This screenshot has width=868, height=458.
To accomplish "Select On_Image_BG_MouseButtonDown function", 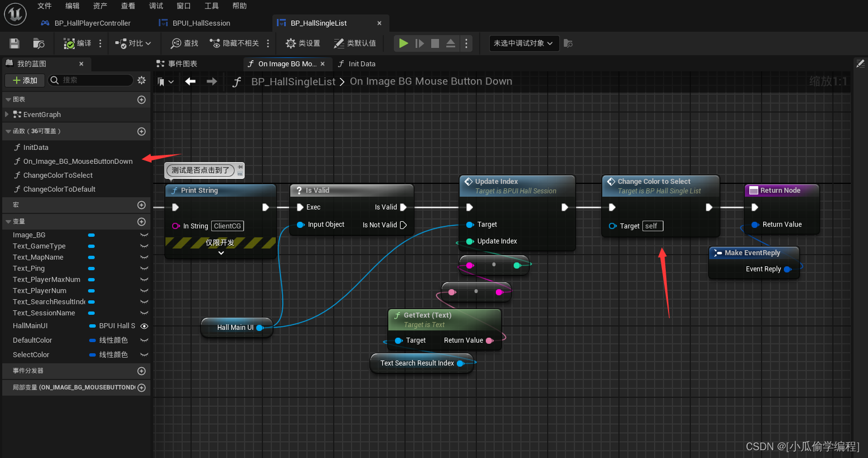I will [x=78, y=162].
